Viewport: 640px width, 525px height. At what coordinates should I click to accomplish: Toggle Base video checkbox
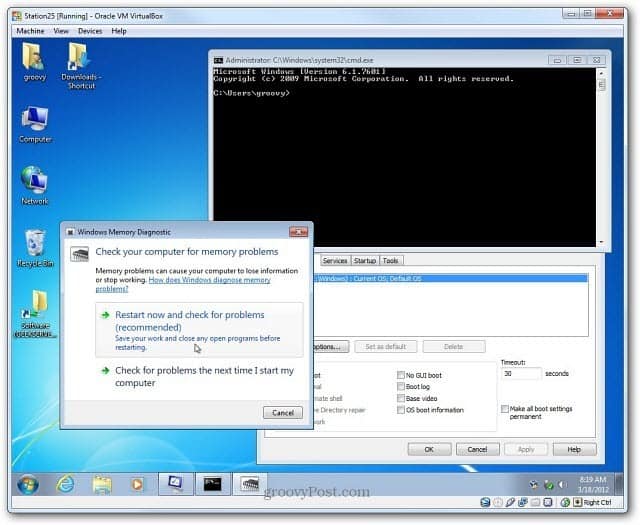[x=401, y=398]
